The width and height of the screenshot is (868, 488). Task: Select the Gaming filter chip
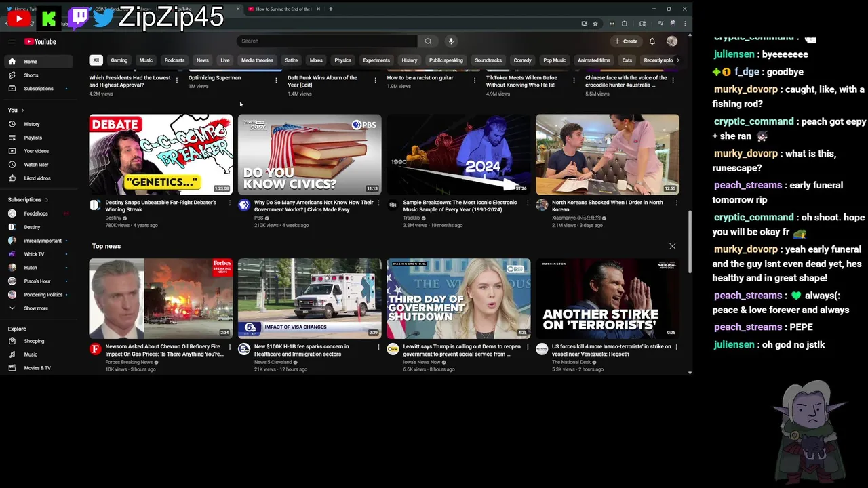pyautogui.click(x=119, y=60)
